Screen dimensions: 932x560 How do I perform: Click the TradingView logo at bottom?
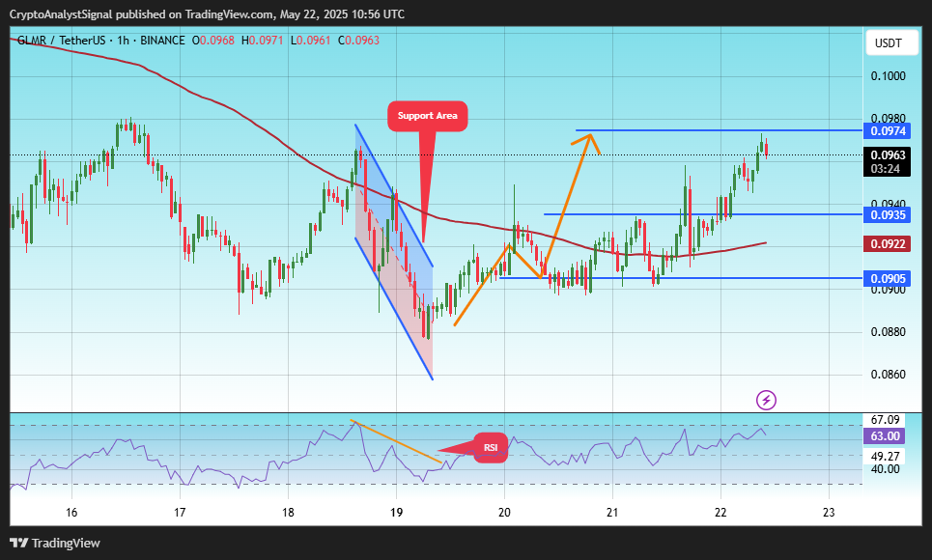pos(55,543)
